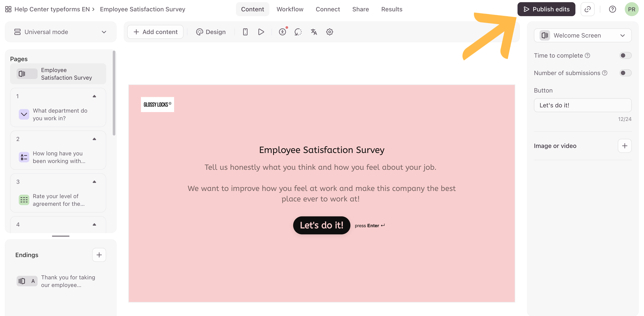Open the Universal mode dropdown
The image size is (644, 316).
[x=61, y=32]
